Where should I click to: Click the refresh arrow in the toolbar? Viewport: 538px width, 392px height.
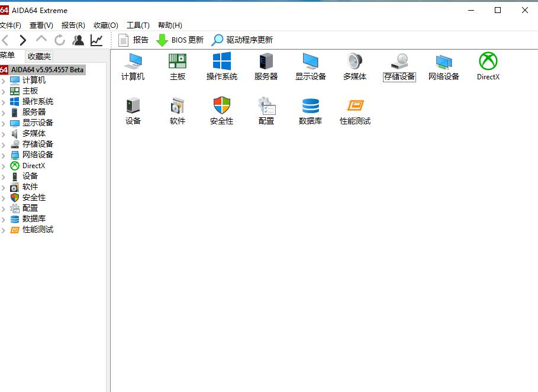click(59, 40)
